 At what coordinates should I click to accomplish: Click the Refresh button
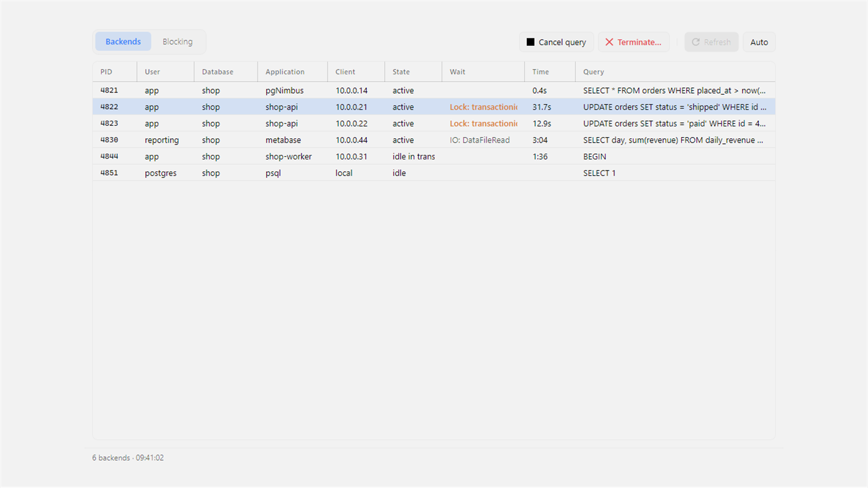click(x=712, y=42)
